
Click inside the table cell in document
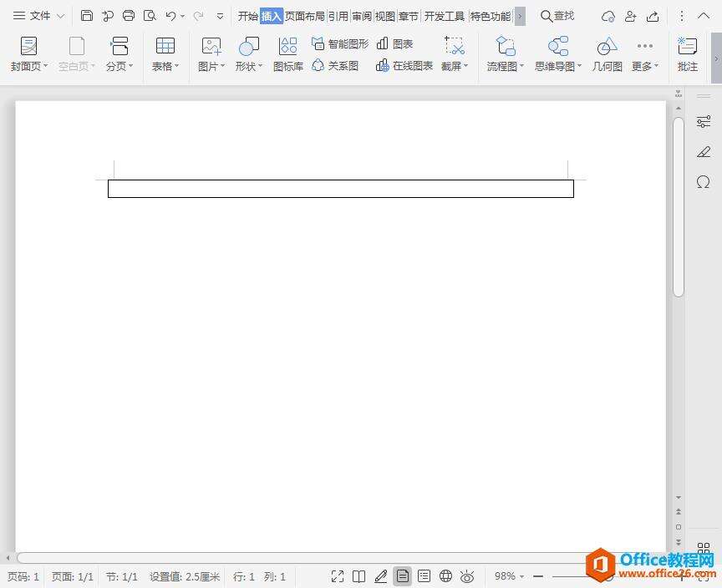coord(340,189)
